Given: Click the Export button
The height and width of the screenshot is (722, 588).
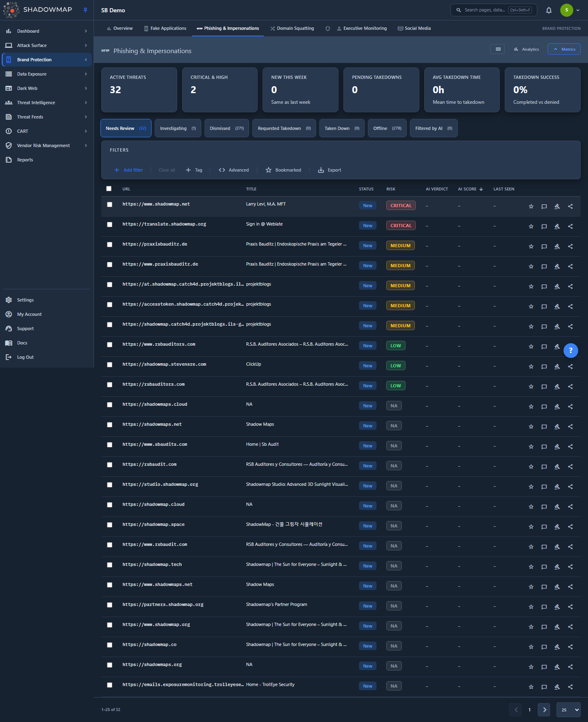Looking at the screenshot, I should pos(330,170).
